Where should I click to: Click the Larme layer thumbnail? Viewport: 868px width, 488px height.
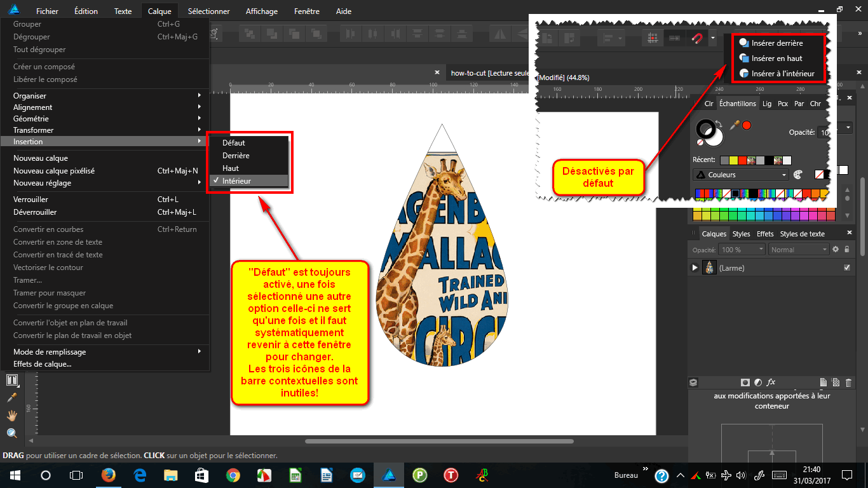point(709,268)
